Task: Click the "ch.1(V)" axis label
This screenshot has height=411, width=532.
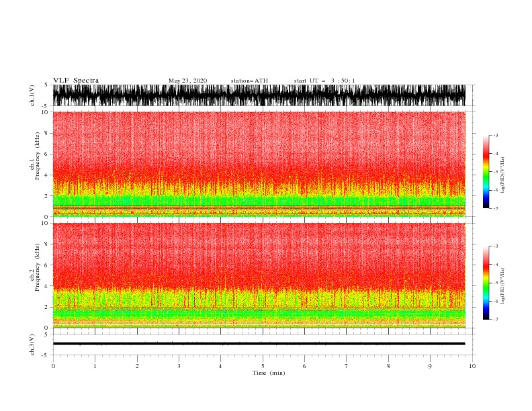Action: point(32,95)
